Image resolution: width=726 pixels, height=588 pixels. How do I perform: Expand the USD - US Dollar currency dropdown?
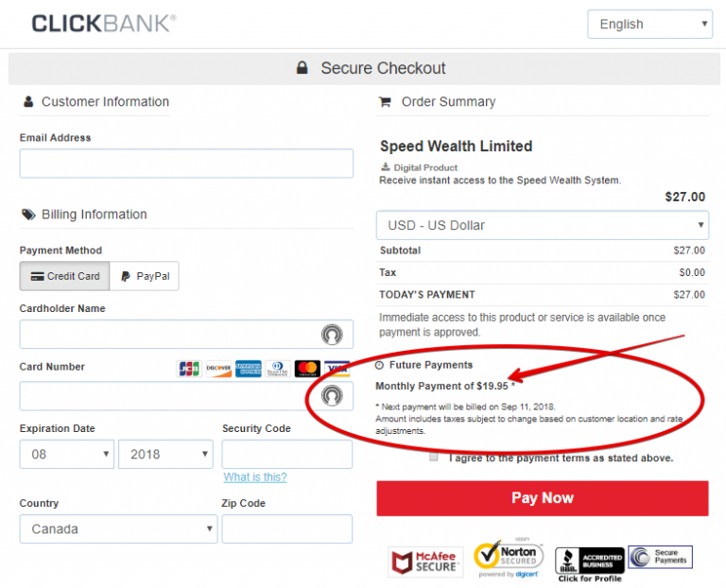coord(543,225)
